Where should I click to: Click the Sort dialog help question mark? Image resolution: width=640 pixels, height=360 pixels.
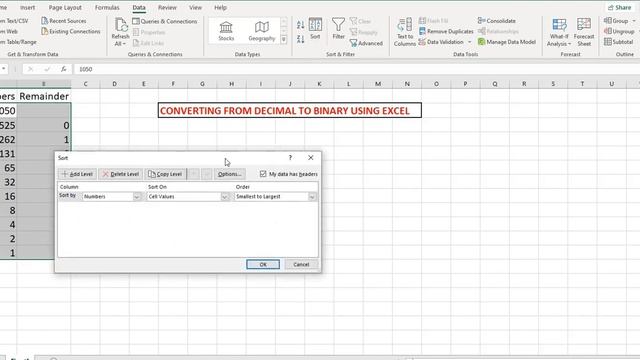coord(290,158)
